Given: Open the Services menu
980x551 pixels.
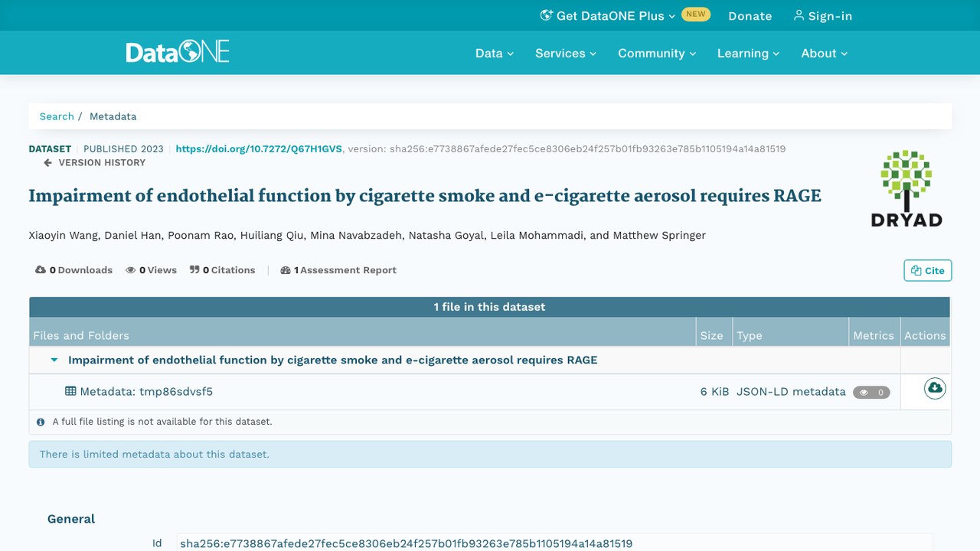Looking at the screenshot, I should [566, 53].
